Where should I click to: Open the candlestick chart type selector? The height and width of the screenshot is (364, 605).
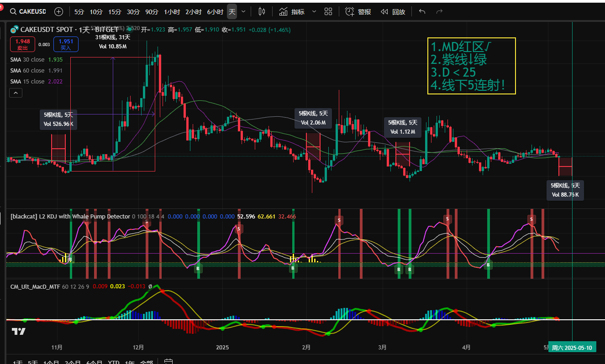[x=262, y=11]
